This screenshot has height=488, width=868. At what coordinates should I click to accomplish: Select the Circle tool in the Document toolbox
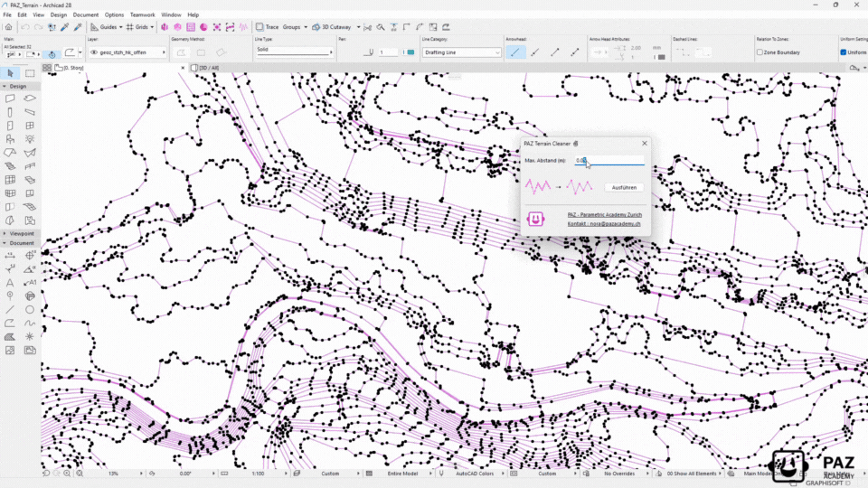click(x=30, y=310)
